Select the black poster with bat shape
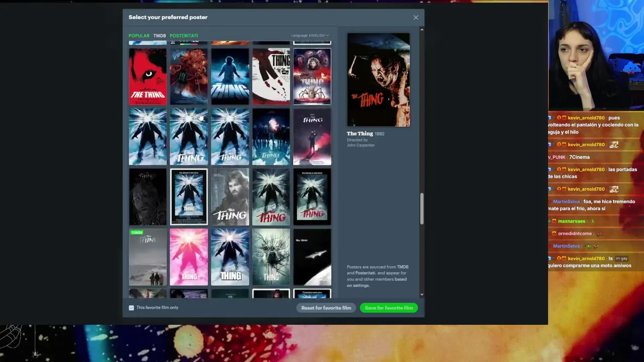 click(312, 257)
